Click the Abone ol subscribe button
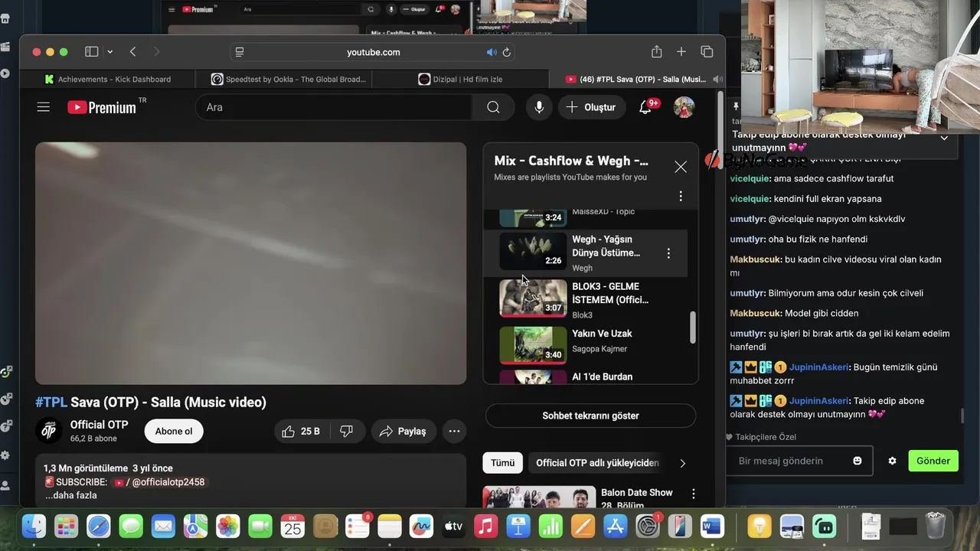980x551 pixels. [174, 431]
